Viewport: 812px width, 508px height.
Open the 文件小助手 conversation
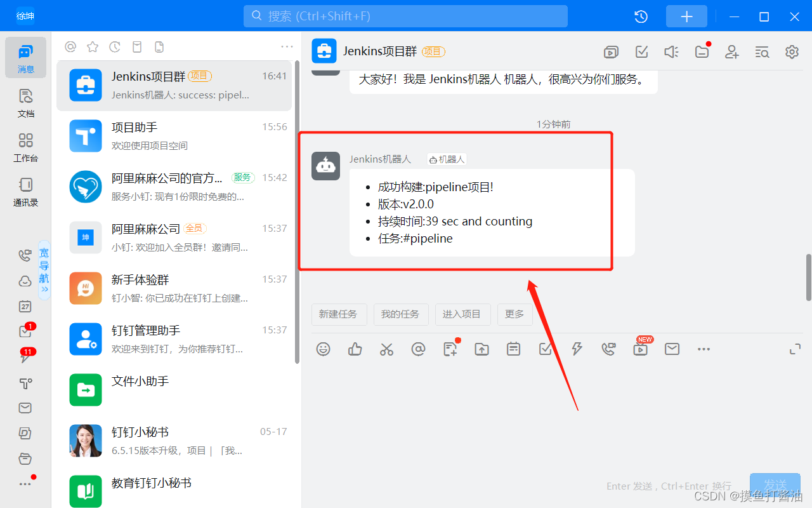pyautogui.click(x=174, y=391)
